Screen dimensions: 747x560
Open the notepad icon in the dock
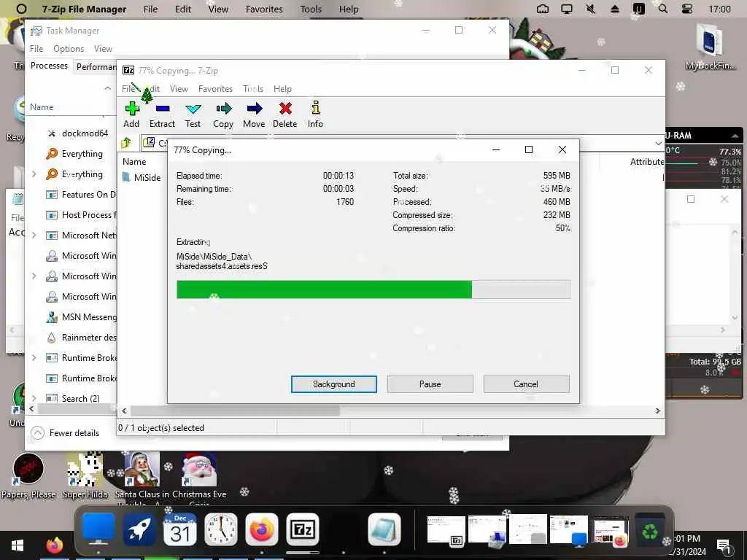384,529
